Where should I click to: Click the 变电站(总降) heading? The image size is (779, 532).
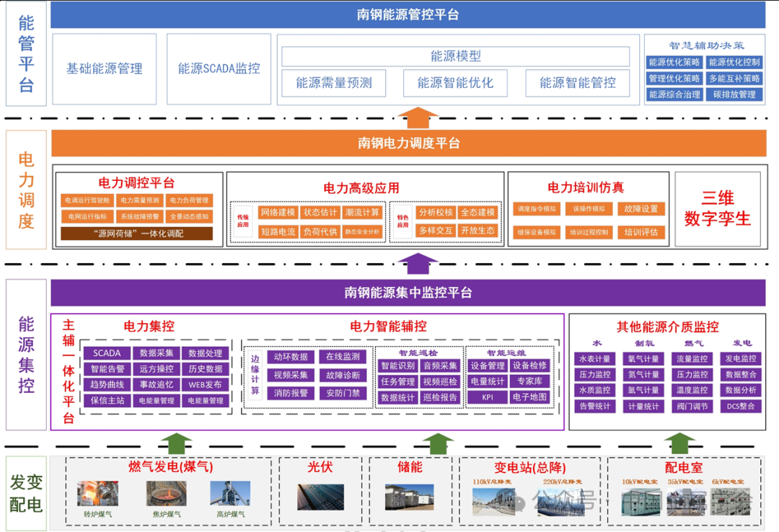tap(529, 467)
